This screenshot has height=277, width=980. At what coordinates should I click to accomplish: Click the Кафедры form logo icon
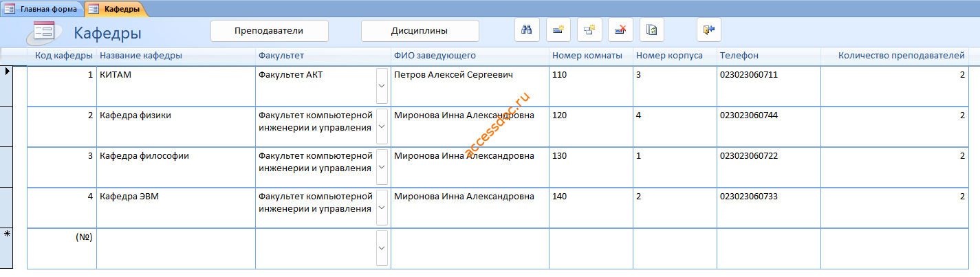(x=43, y=32)
